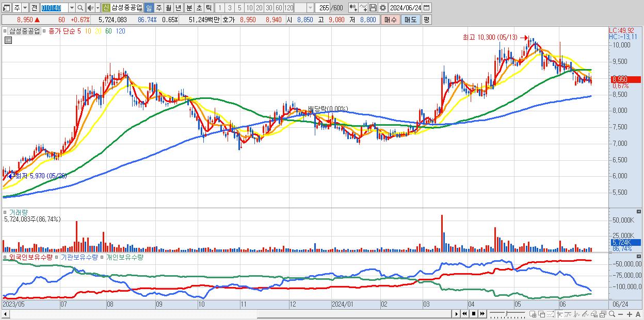Click the rewind playback button

point(464,314)
